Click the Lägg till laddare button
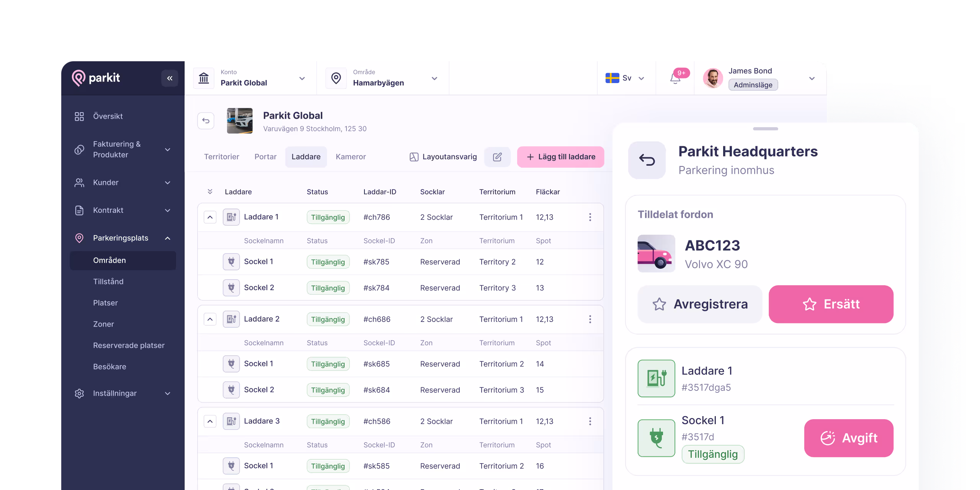The height and width of the screenshot is (490, 980). click(560, 157)
